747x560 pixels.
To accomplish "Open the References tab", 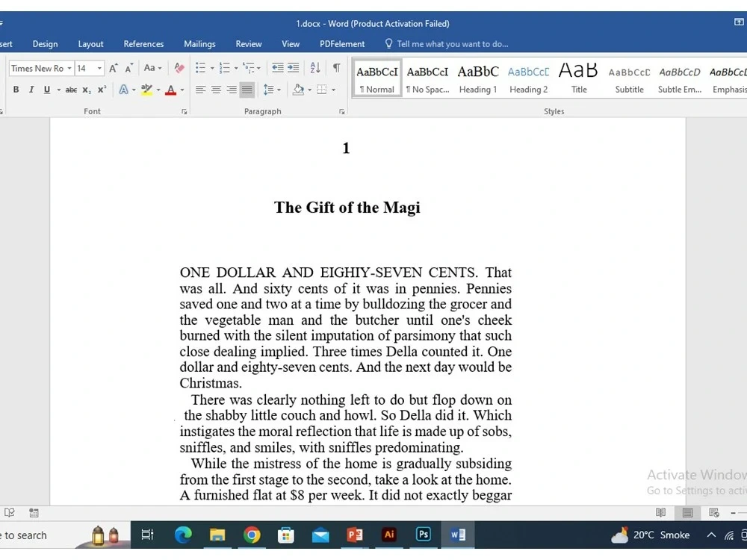I will (143, 44).
